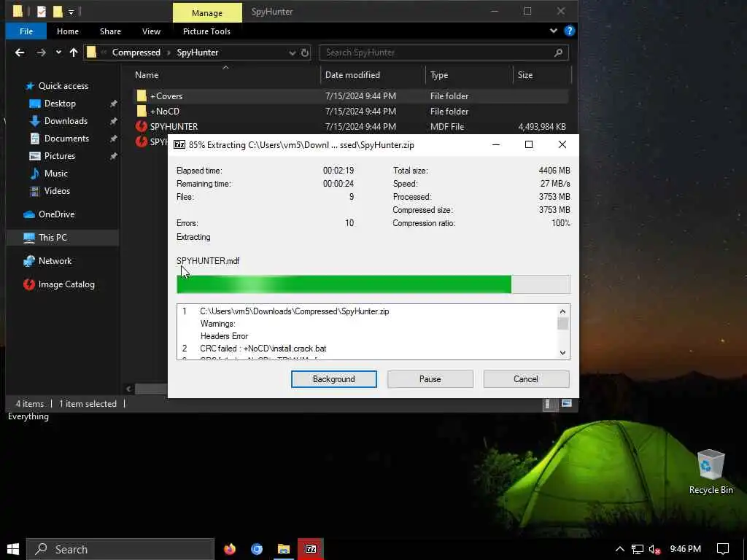Open Music in navigation pane
The image size is (747, 560).
pyautogui.click(x=55, y=174)
